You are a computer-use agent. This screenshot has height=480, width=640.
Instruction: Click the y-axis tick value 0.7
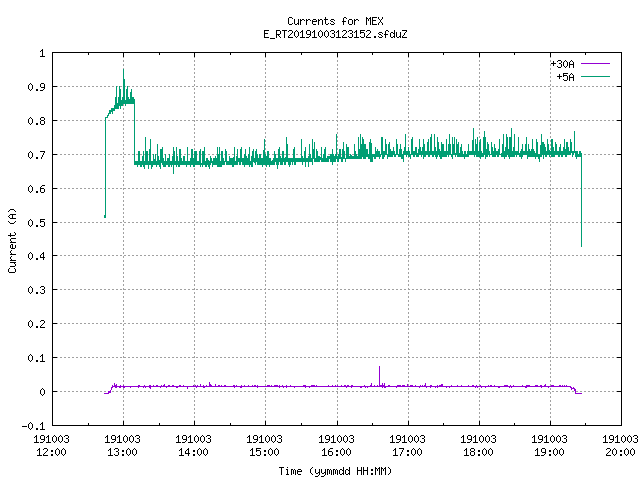tap(36, 155)
